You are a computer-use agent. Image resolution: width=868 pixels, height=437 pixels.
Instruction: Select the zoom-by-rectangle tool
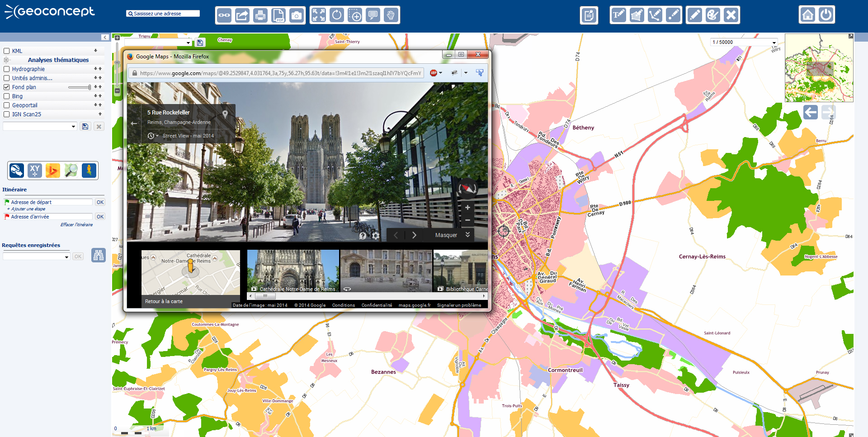click(x=355, y=15)
